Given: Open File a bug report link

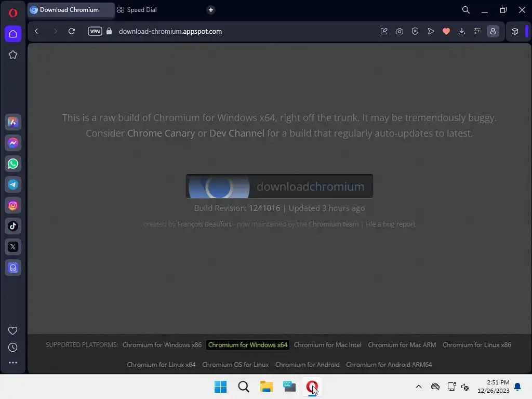Looking at the screenshot, I should pyautogui.click(x=390, y=224).
